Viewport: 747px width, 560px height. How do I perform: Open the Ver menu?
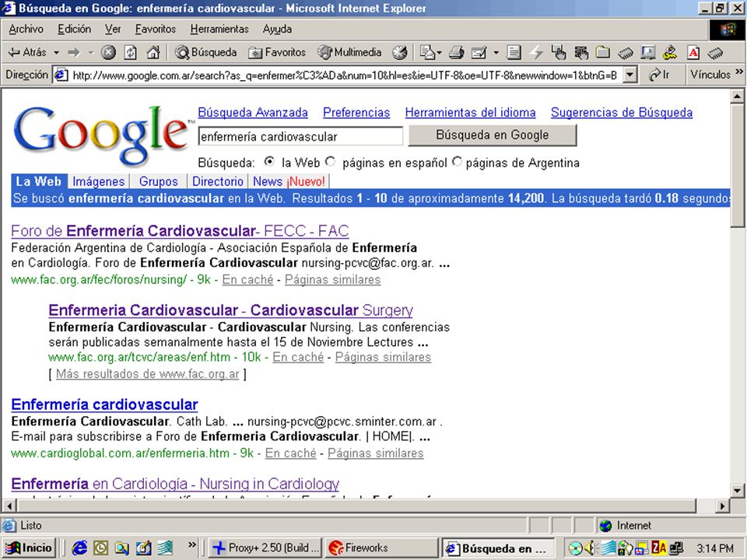coord(113,29)
